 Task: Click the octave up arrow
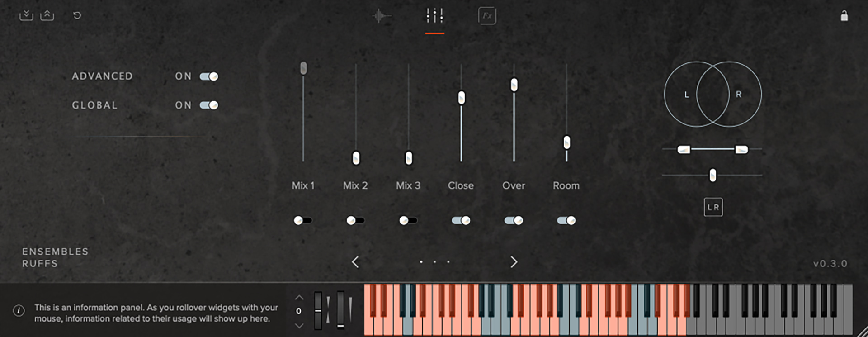299,298
